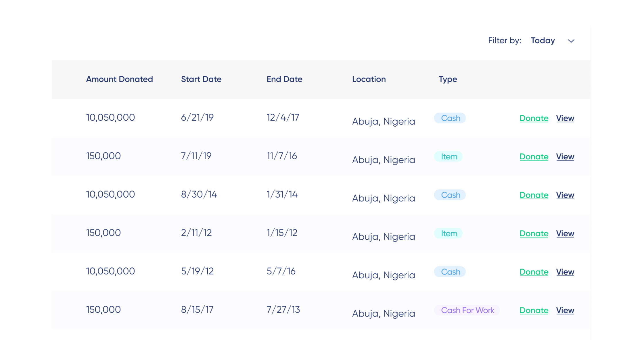Donate to the Cash For Work campaign
Screen dimensions: 644x340
click(534, 310)
